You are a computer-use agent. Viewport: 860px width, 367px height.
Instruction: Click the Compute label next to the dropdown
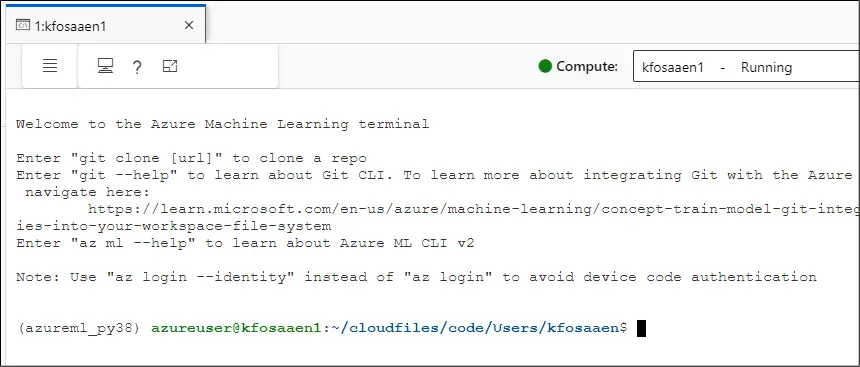point(587,66)
